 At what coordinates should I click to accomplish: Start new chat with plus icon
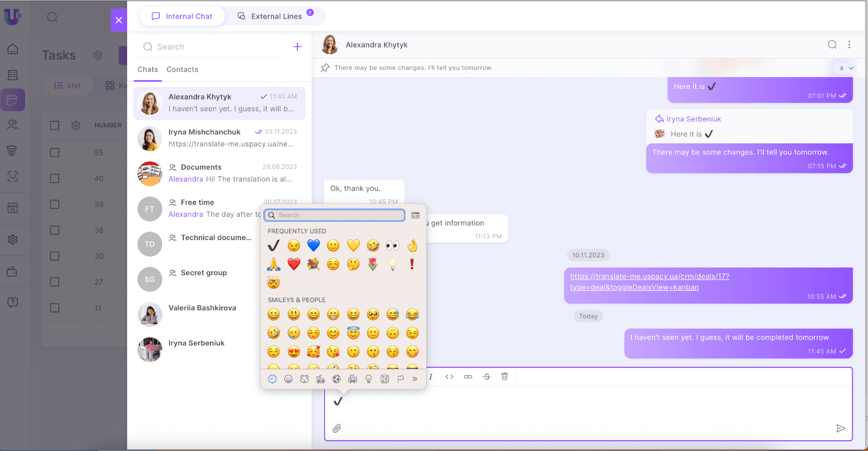pyautogui.click(x=297, y=47)
